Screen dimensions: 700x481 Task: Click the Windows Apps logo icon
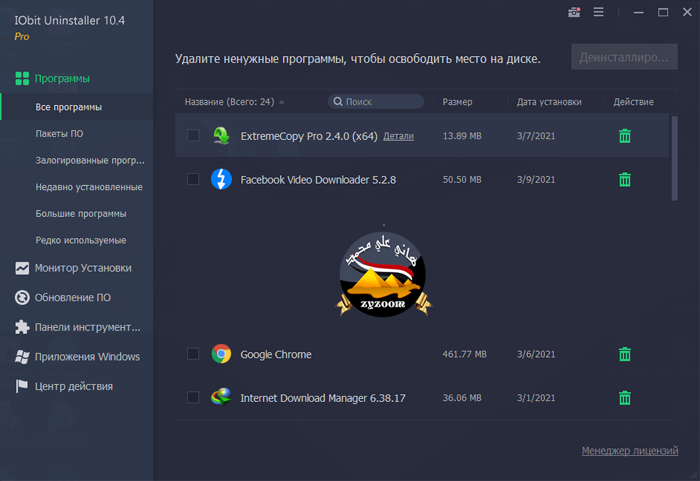[22, 356]
